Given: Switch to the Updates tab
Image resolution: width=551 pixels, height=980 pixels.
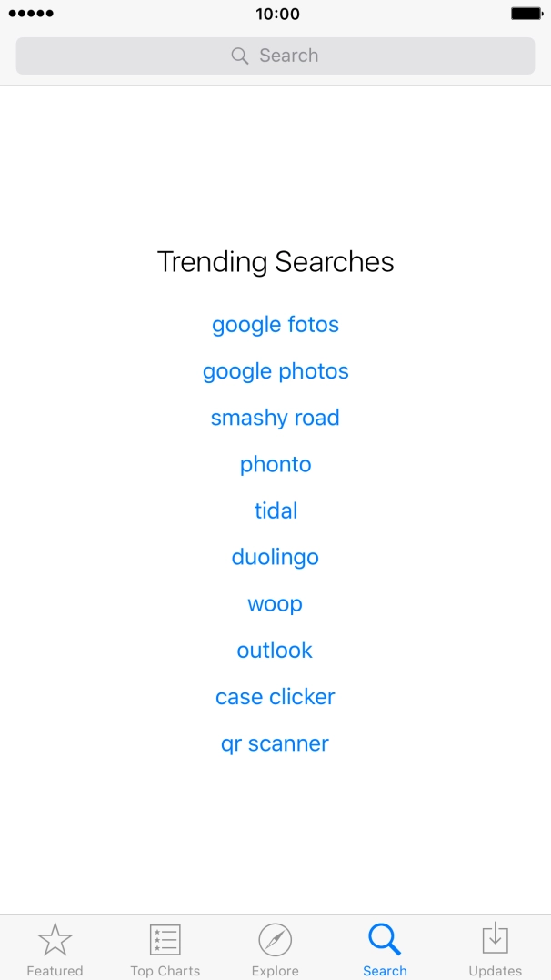Looking at the screenshot, I should pos(495,949).
